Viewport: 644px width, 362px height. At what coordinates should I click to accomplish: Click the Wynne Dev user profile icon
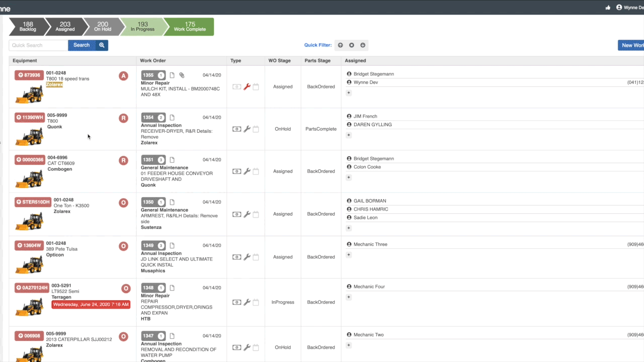(x=619, y=7)
